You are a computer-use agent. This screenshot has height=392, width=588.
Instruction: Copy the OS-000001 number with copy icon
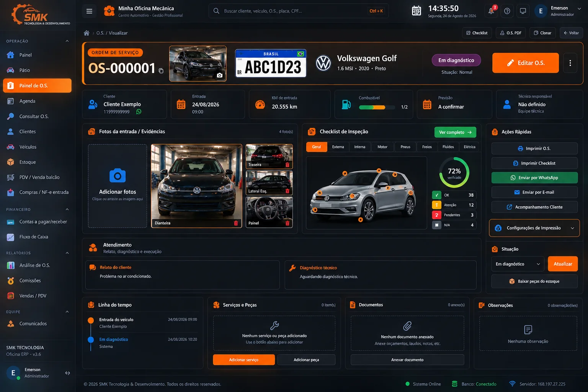tap(161, 71)
